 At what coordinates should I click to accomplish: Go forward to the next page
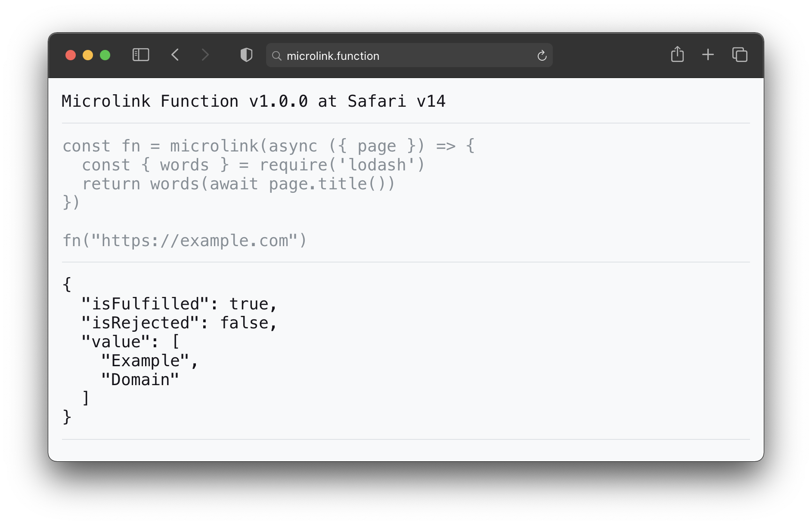tap(205, 55)
